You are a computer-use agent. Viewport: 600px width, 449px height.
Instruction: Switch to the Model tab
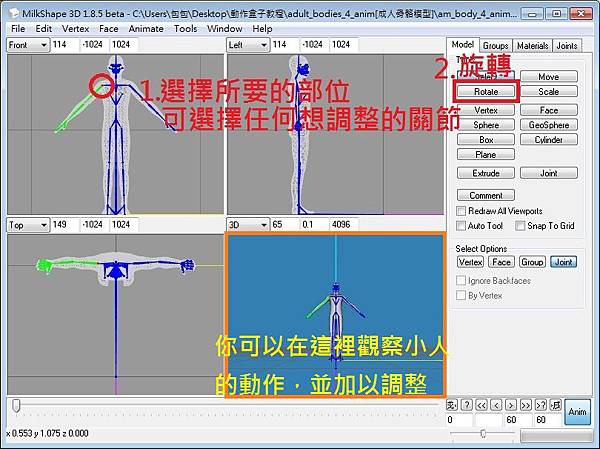click(x=463, y=45)
